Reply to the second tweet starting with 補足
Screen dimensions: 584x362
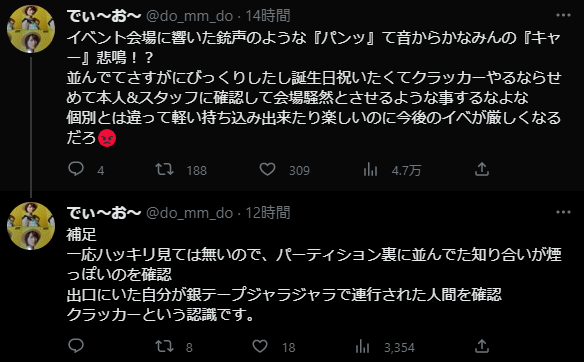[x=76, y=346]
